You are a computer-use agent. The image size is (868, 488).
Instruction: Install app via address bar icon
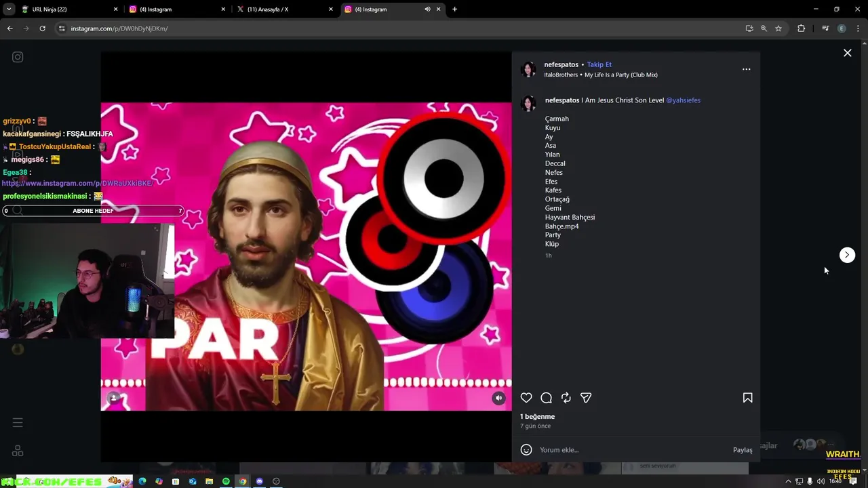749,28
